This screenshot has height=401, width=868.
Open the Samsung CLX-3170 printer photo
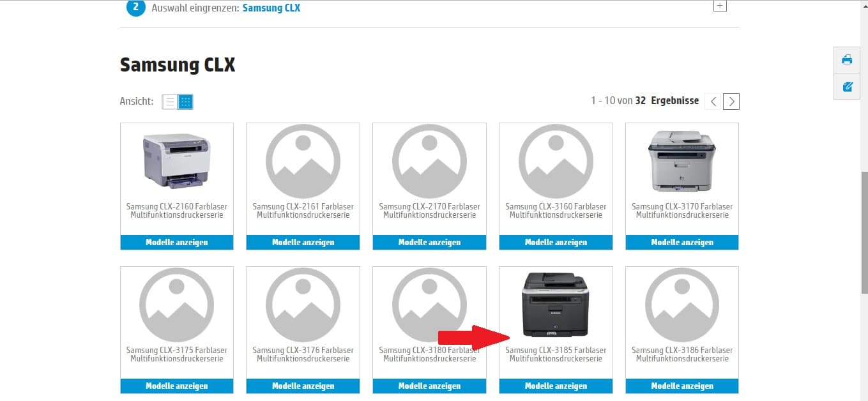click(x=682, y=161)
